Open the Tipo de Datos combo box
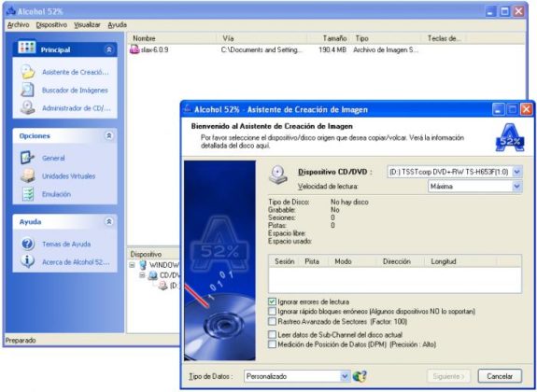The width and height of the screenshot is (537, 392). pyautogui.click(x=297, y=376)
